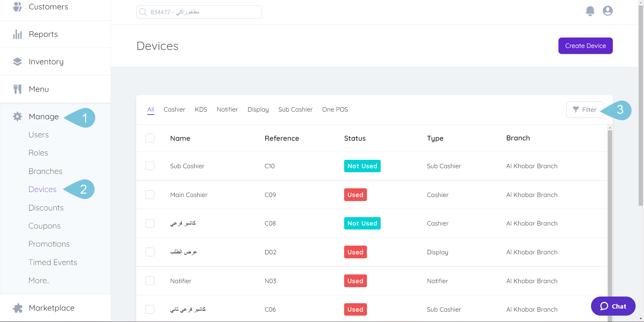This screenshot has width=644, height=322.
Task: Click the Status column header
Action: click(355, 138)
